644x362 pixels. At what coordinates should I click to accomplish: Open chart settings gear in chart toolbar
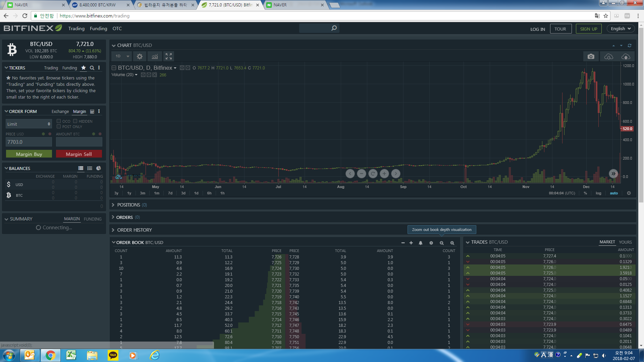pyautogui.click(x=140, y=56)
